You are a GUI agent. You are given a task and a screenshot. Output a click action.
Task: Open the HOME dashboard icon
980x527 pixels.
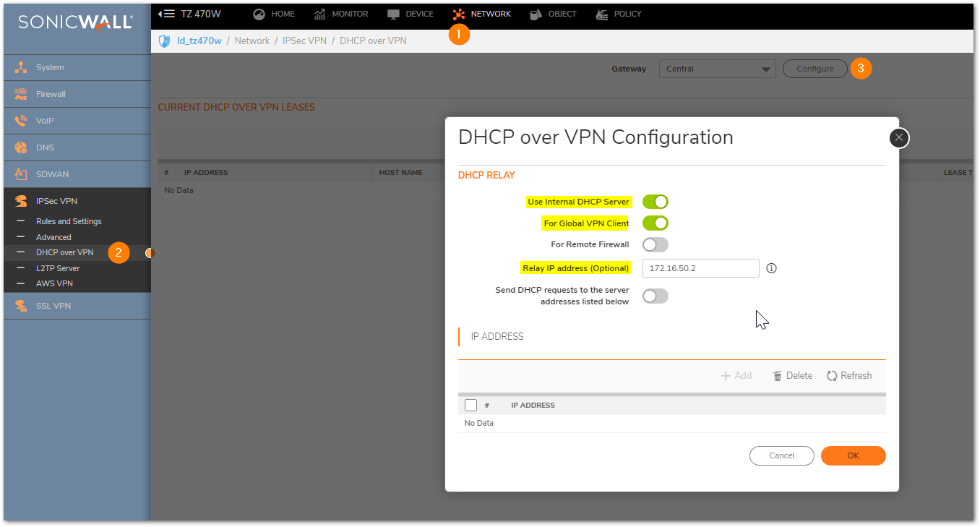pyautogui.click(x=259, y=14)
